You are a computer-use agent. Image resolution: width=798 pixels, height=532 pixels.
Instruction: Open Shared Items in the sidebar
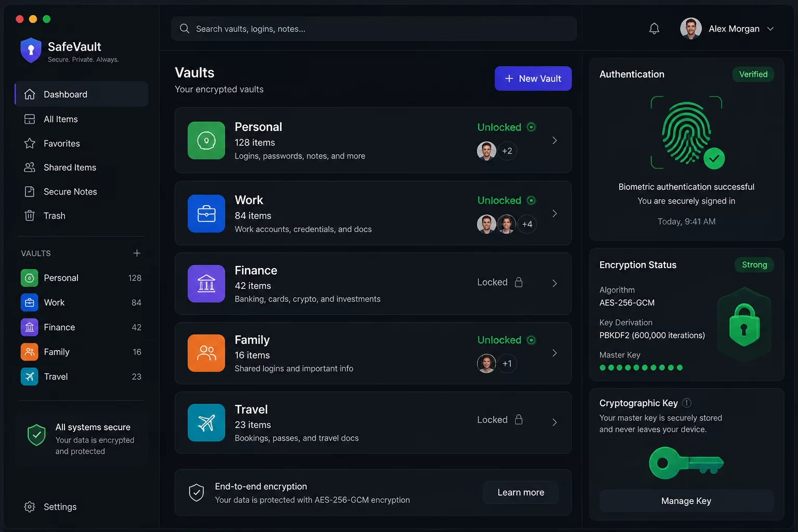coord(82,167)
